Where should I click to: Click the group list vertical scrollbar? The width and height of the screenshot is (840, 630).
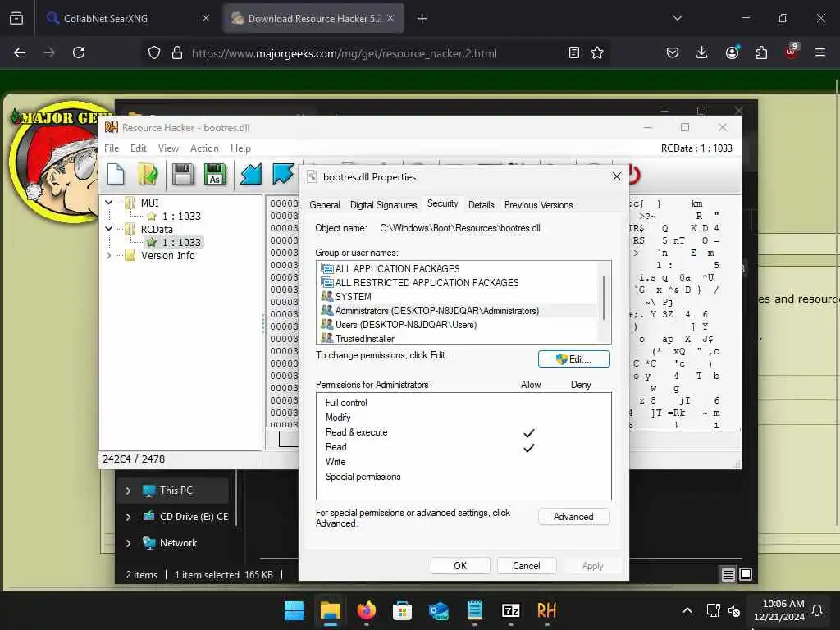(x=604, y=298)
